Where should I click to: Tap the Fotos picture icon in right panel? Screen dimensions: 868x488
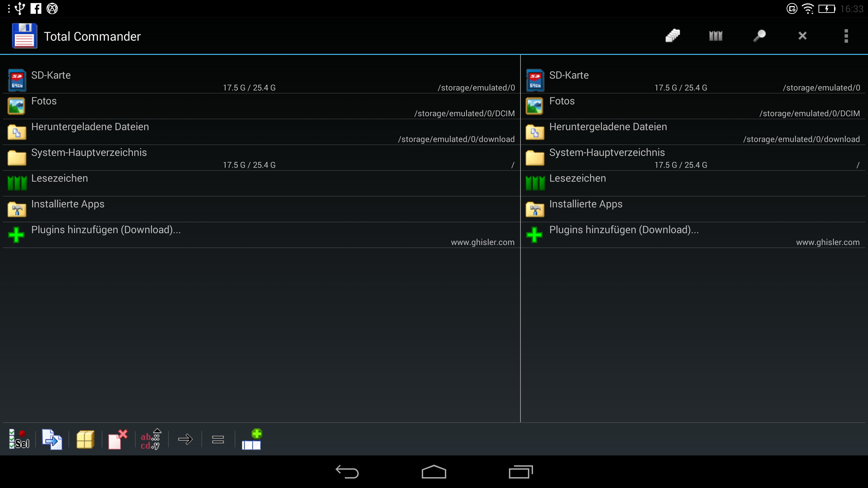(x=535, y=106)
